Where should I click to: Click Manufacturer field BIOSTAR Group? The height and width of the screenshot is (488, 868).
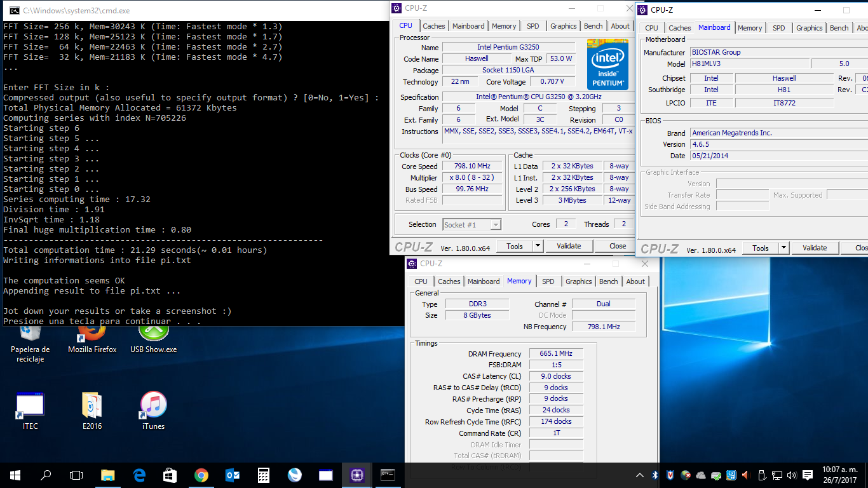pos(778,52)
